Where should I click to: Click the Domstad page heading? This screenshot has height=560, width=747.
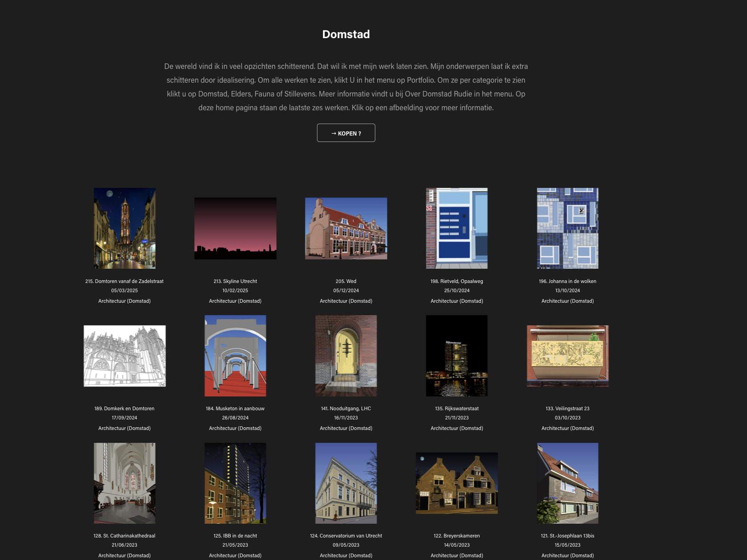coord(346,34)
